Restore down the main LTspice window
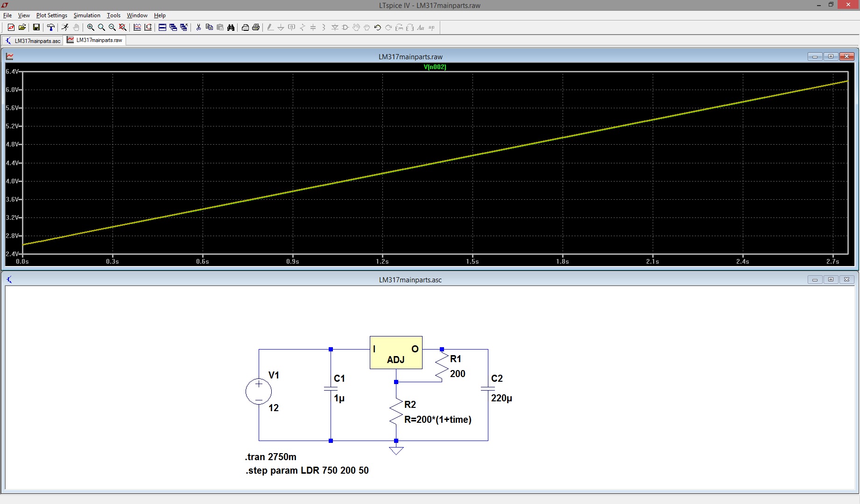Screen dimensions: 860x504 click(831, 5)
